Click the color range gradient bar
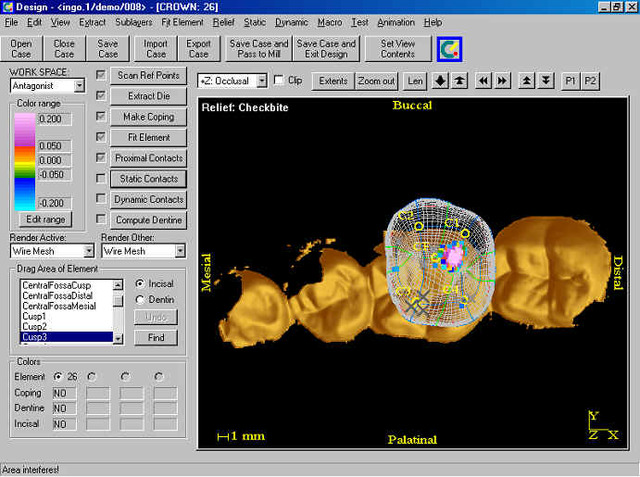The image size is (640, 477). (x=25, y=162)
